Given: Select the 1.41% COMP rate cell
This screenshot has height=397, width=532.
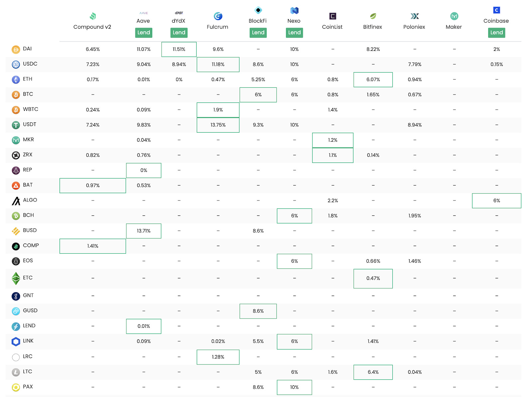Looking at the screenshot, I should [93, 246].
